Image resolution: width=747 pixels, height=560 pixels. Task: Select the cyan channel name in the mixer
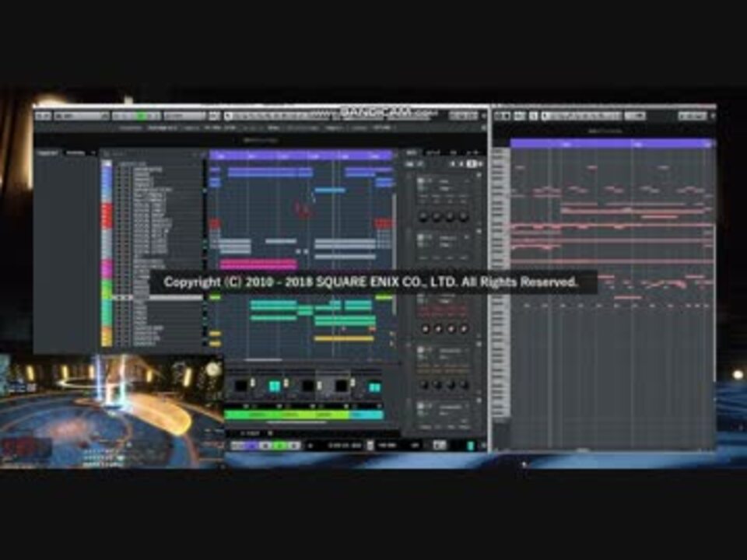coord(366,415)
